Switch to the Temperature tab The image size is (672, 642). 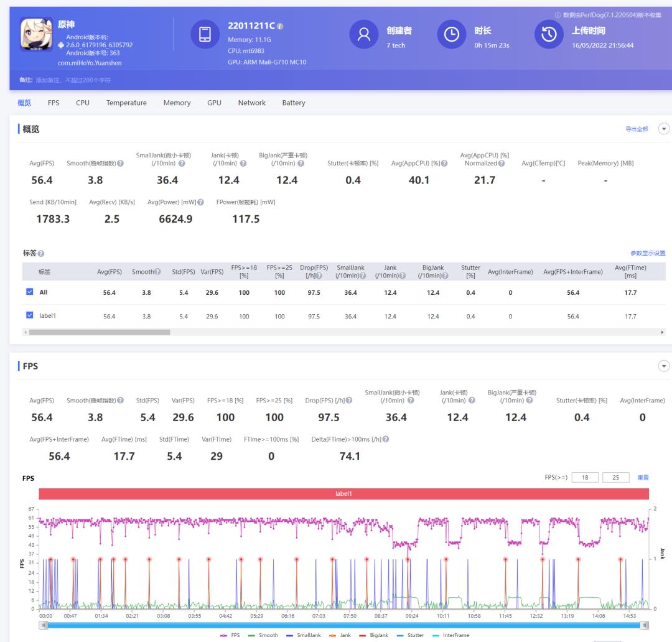pos(126,103)
